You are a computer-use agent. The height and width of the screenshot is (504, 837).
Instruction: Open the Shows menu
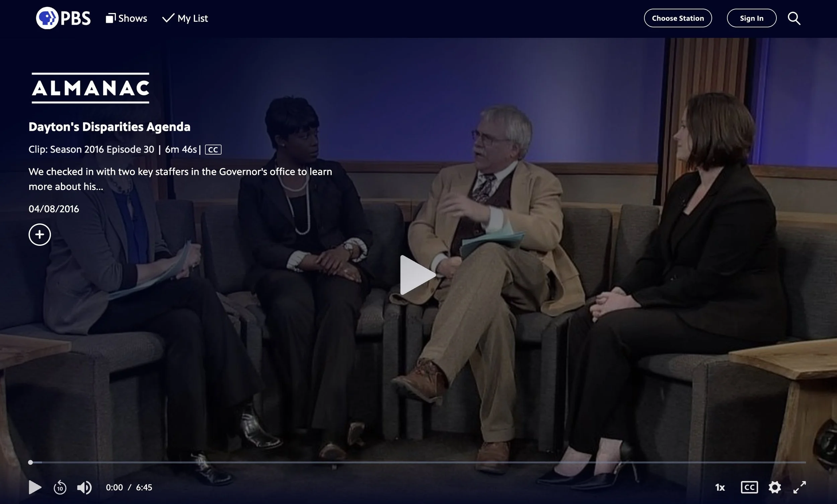coord(126,18)
